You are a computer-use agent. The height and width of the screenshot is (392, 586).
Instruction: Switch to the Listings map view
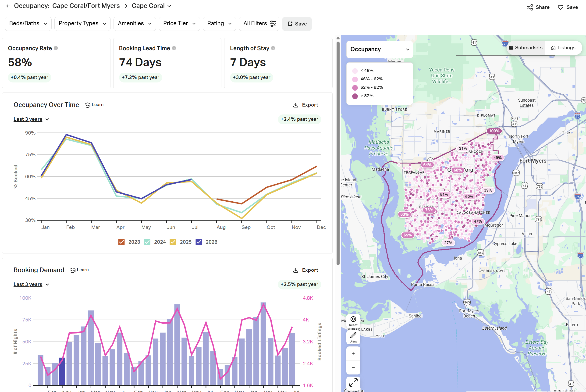563,47
